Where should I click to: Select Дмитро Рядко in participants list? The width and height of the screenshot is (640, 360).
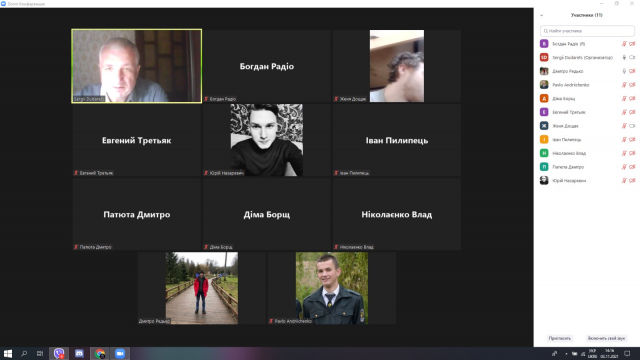click(x=587, y=71)
